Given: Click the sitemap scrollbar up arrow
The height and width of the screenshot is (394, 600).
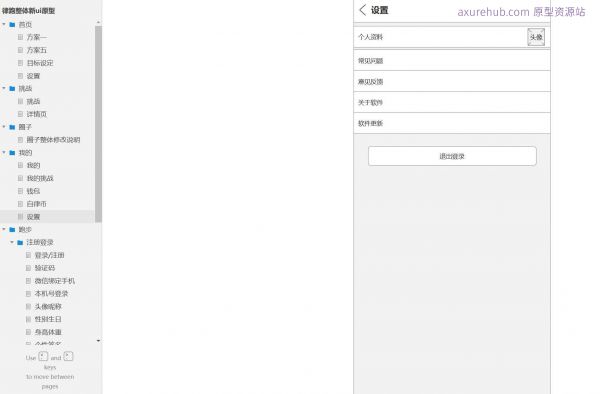Looking at the screenshot, I should tap(98, 23).
